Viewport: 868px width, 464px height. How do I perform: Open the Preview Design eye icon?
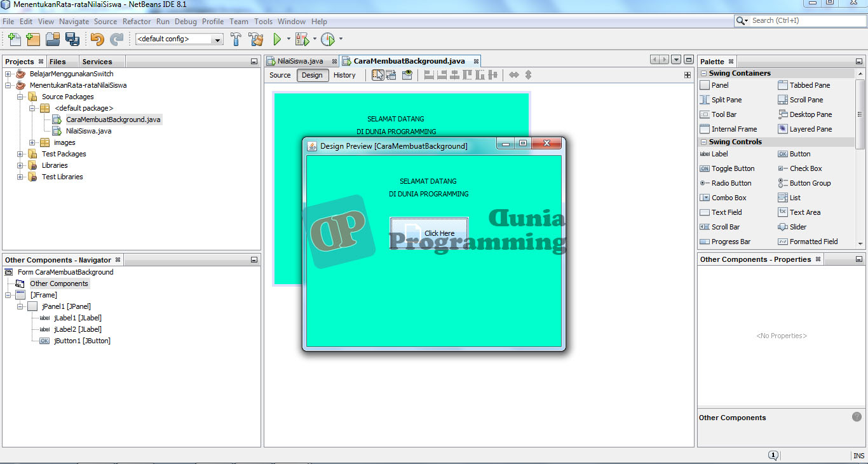point(407,74)
